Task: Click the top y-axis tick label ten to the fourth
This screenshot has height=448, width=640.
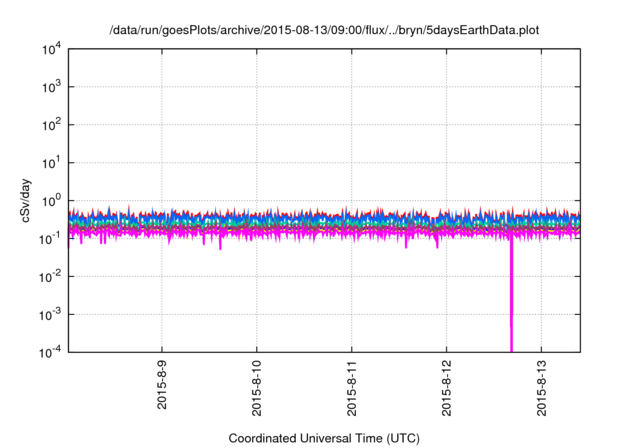Action: tap(51, 50)
